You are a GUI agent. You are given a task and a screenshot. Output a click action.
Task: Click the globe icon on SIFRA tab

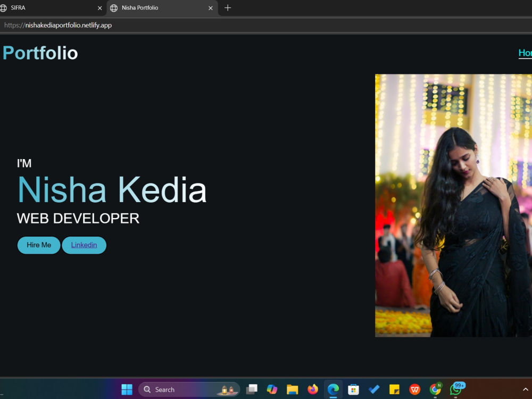3,8
